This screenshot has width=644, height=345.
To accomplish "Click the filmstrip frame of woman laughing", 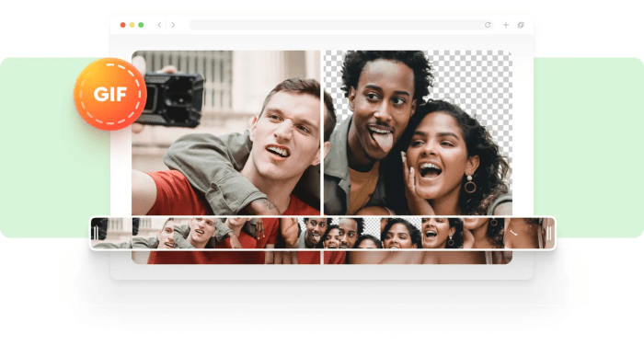I will point(442,233).
